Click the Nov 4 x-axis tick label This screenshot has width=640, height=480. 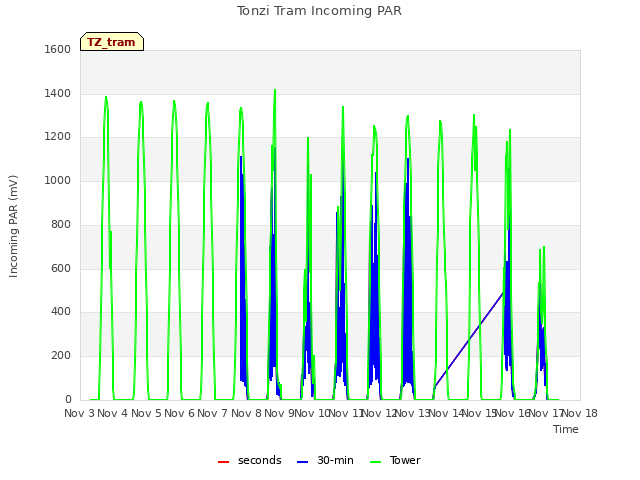tap(112, 413)
